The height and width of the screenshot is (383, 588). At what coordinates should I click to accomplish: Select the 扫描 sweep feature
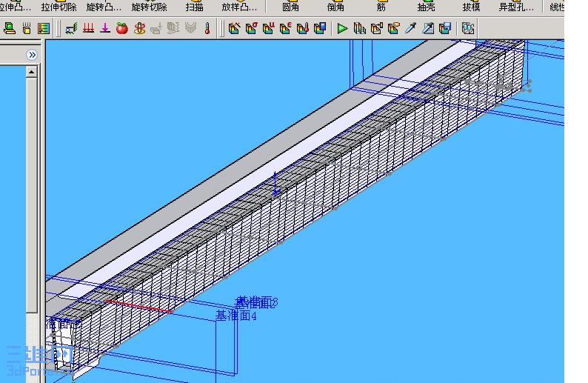tap(194, 7)
